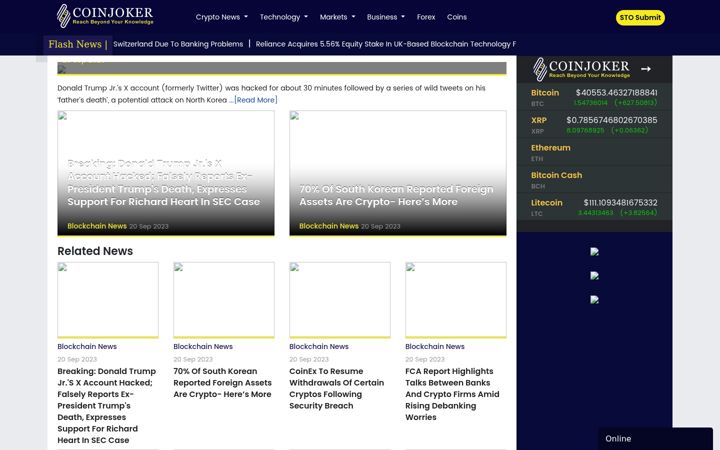Click the Bitcoin price $40553.46327188841
The height and width of the screenshot is (450, 720).
click(616, 92)
